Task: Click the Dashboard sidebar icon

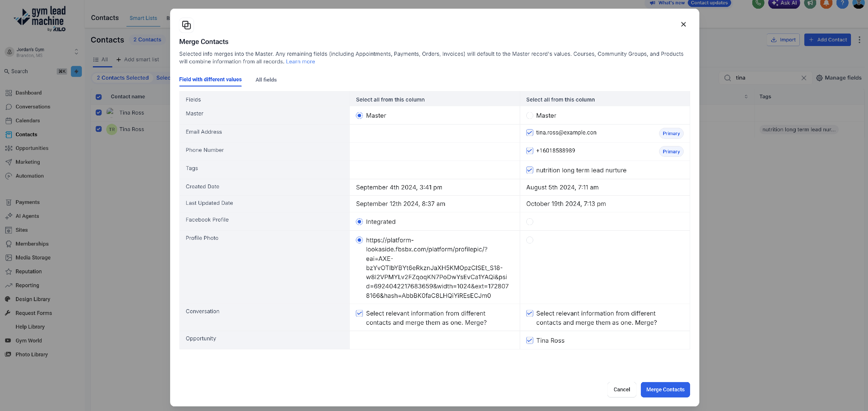Action: (9, 93)
